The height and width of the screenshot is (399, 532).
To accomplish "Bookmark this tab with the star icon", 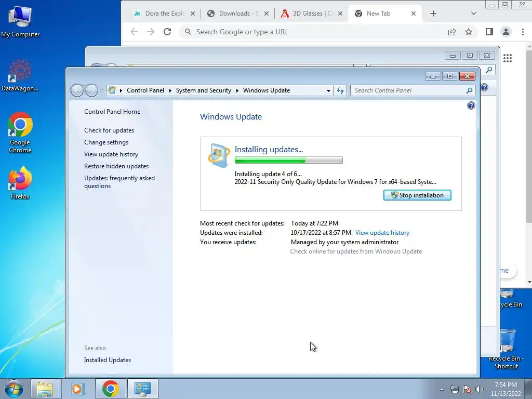I will click(x=469, y=32).
